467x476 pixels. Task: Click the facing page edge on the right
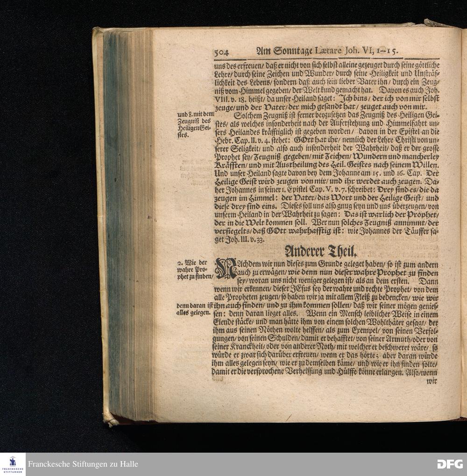(463, 224)
